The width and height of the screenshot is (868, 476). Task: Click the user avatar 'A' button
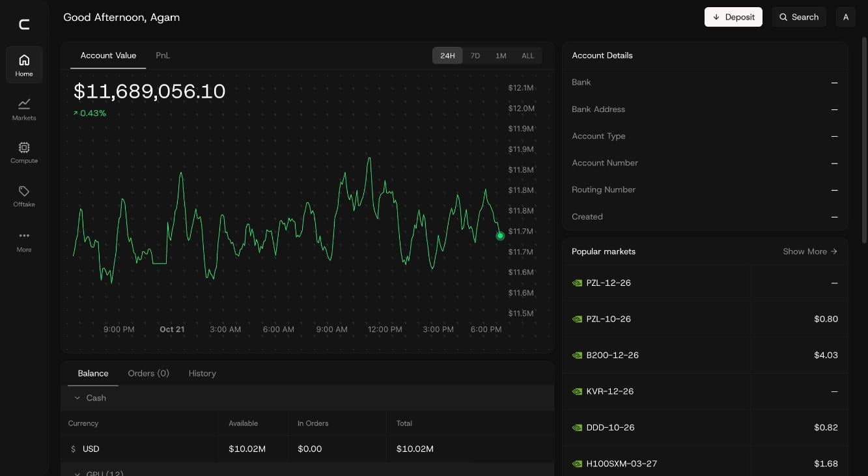[845, 17]
